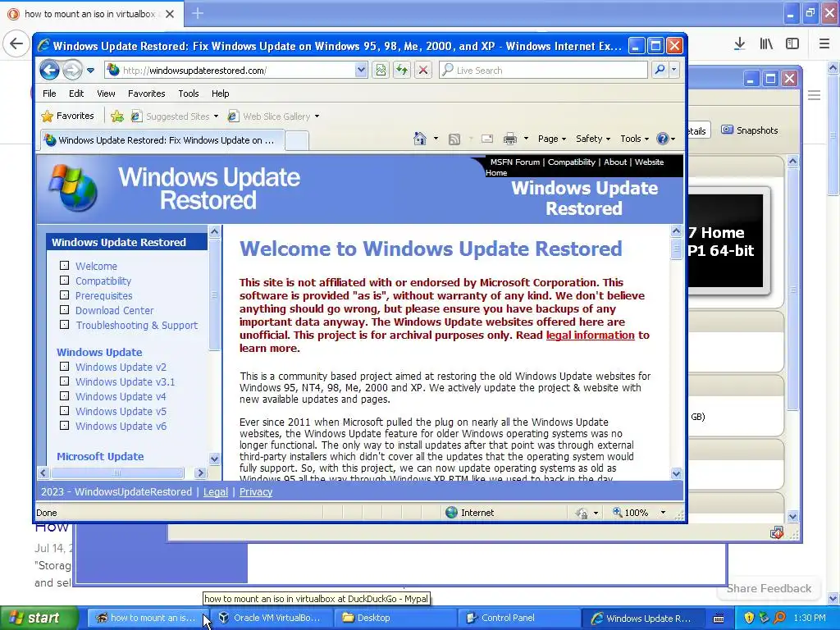This screenshot has width=840, height=630.
Task: Click the security shield tray icon
Action: pos(749,618)
